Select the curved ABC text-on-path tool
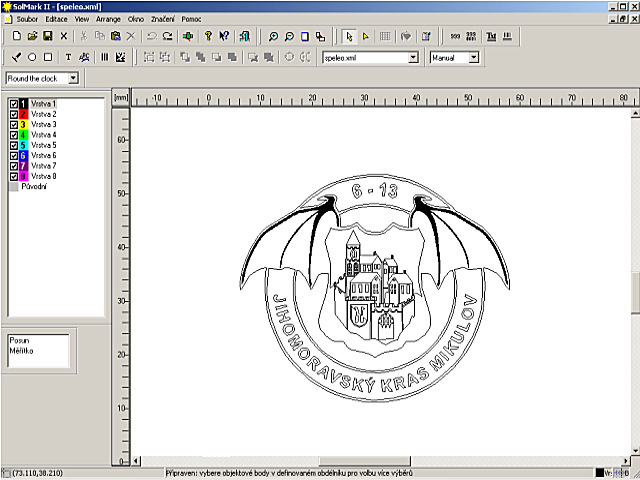The height and width of the screenshot is (480, 640). (84, 58)
